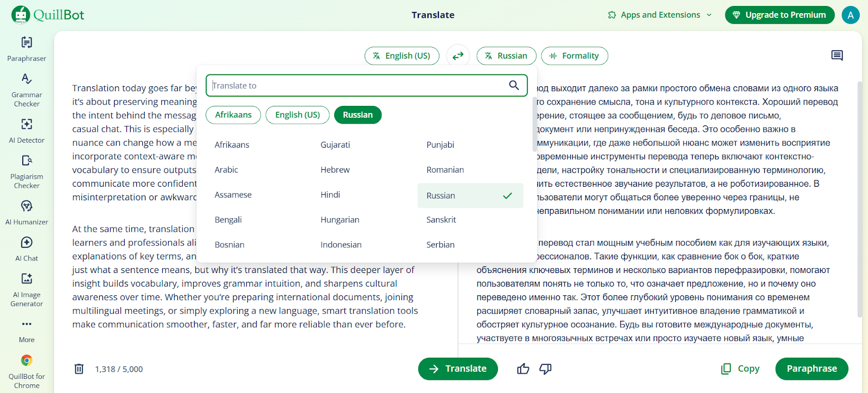Select the checked Russian list entry
Image resolution: width=868 pixels, height=393 pixels.
coord(470,195)
